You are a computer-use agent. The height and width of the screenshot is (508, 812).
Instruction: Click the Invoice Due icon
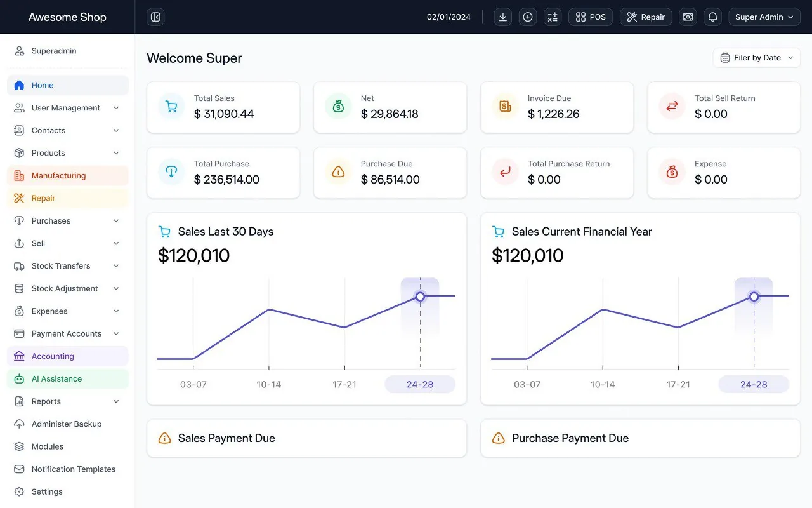point(505,107)
